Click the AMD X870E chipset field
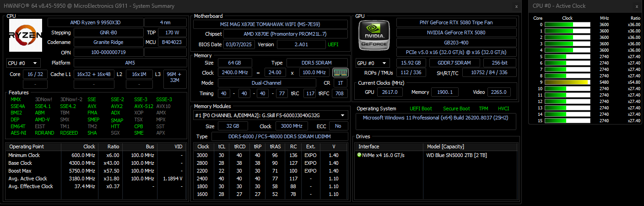 (x=285, y=34)
